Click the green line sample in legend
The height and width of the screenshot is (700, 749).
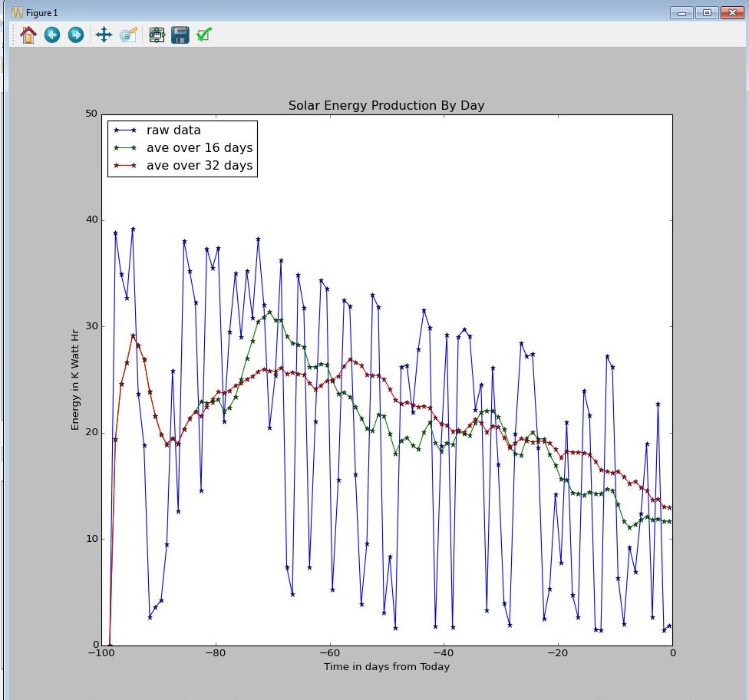(126, 147)
